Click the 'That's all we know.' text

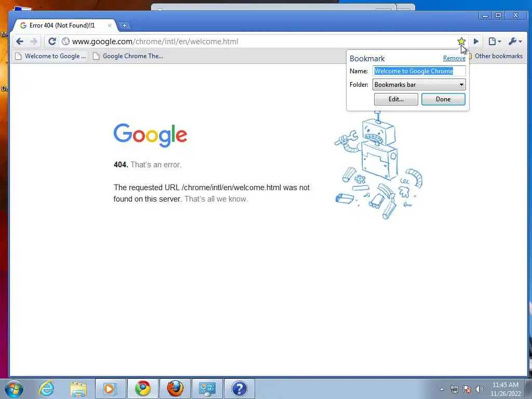pos(216,199)
